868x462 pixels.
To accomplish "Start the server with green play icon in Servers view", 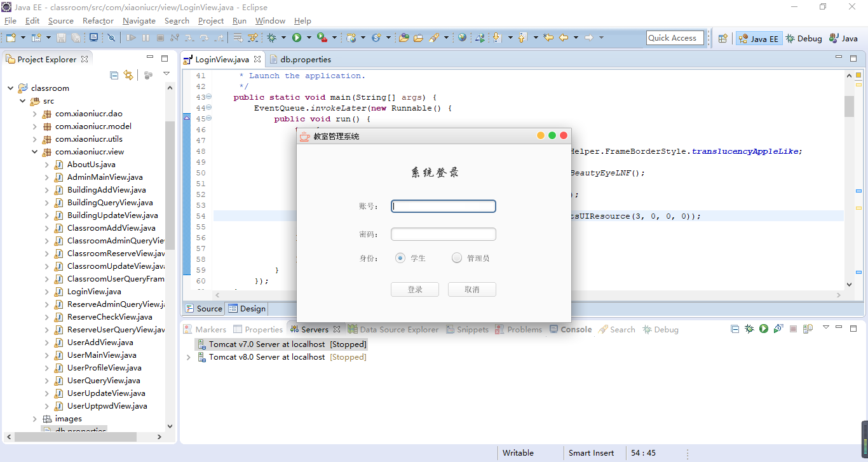I will (763, 329).
